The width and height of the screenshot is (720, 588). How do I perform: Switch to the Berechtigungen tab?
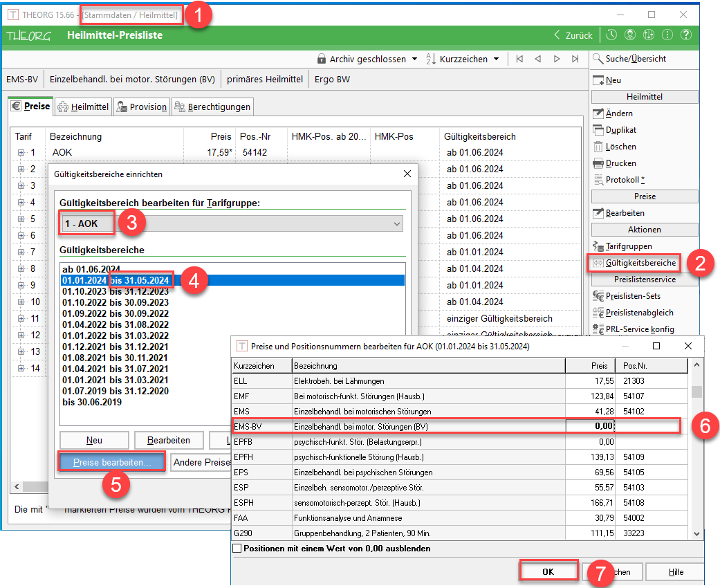(212, 107)
